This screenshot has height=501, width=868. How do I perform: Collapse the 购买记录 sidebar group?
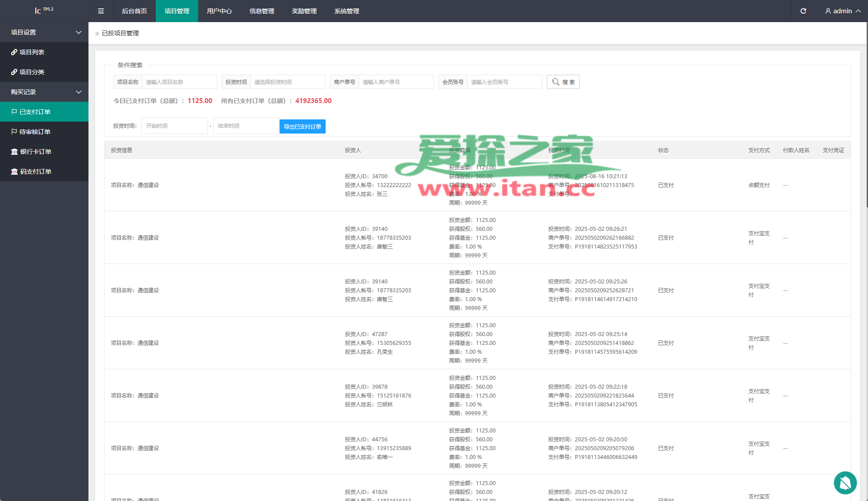(x=44, y=92)
